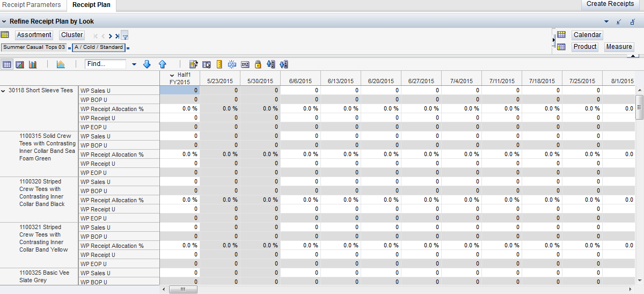This screenshot has width=644, height=294.
Task: Select the 6/6/2015 column header
Action: [301, 78]
